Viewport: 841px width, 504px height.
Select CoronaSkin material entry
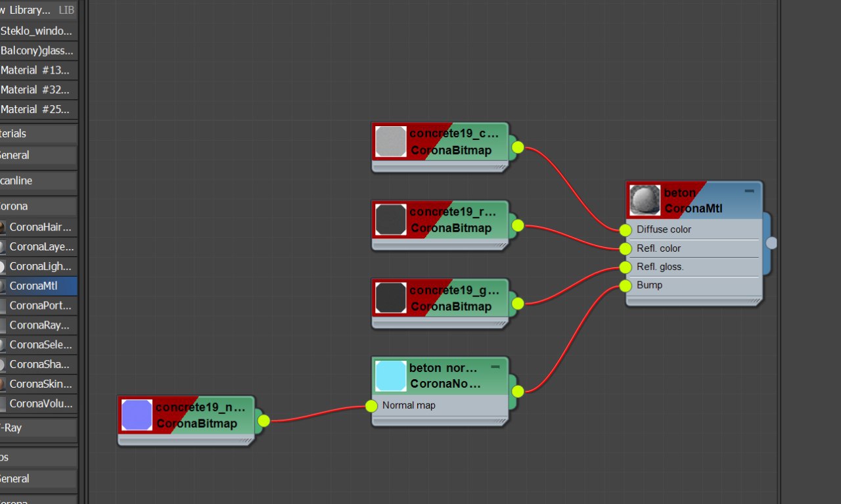tap(38, 384)
